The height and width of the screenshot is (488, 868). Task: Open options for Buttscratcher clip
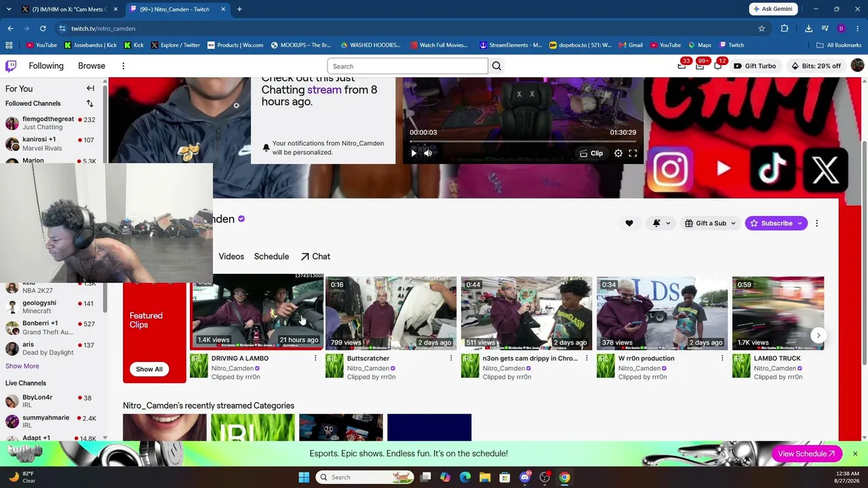coord(451,359)
